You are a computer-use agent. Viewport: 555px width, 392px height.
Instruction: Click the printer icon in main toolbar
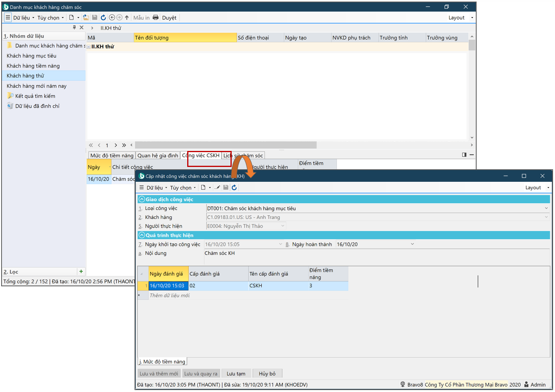tap(156, 18)
